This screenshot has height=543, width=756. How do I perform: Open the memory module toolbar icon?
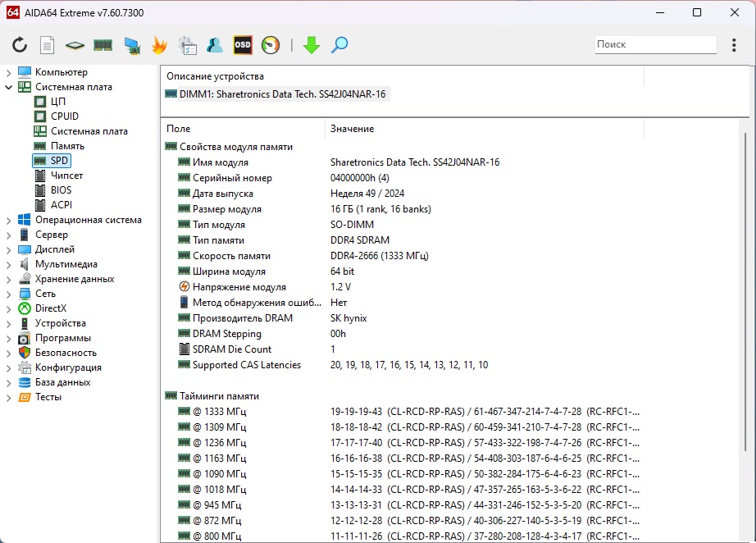(x=102, y=45)
